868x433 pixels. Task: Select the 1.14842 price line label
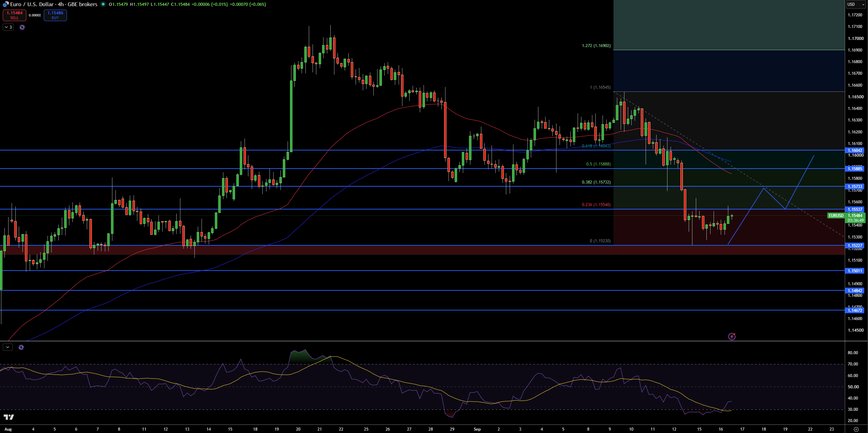[854, 290]
